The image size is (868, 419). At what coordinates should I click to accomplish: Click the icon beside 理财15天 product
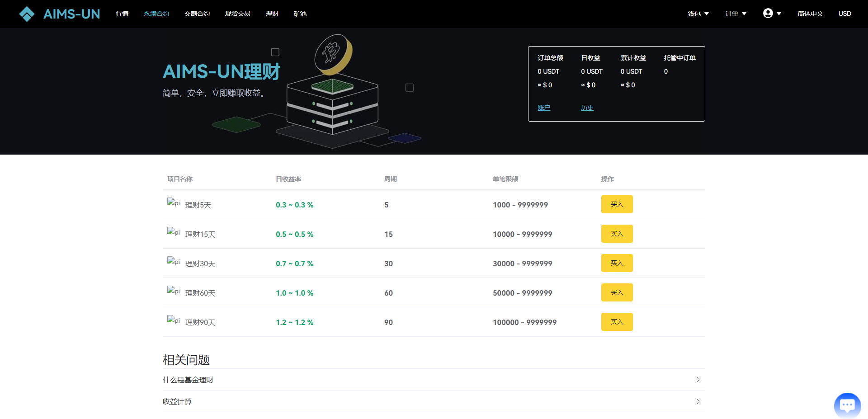tap(173, 232)
